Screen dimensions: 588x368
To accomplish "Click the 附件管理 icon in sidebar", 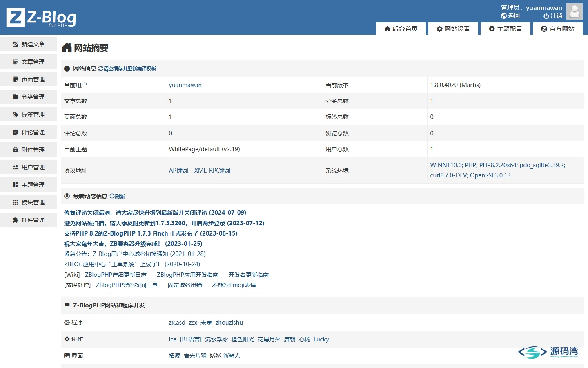I will click(16, 150).
